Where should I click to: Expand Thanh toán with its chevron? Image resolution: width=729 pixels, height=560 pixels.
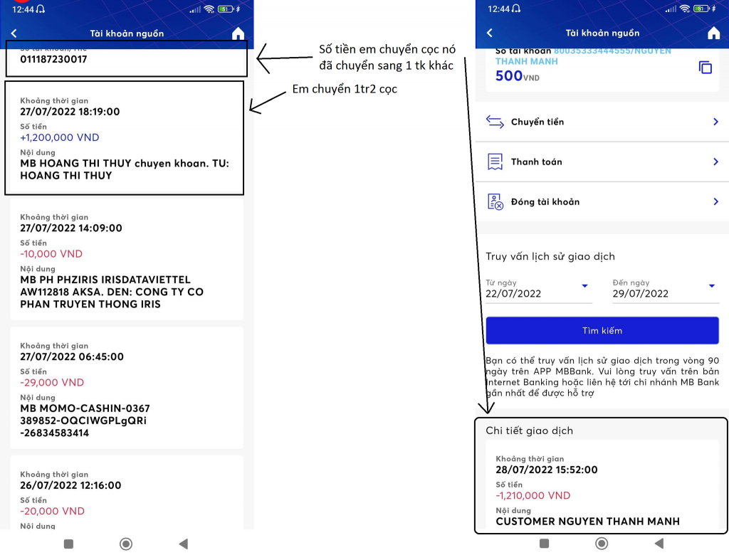pyautogui.click(x=715, y=162)
